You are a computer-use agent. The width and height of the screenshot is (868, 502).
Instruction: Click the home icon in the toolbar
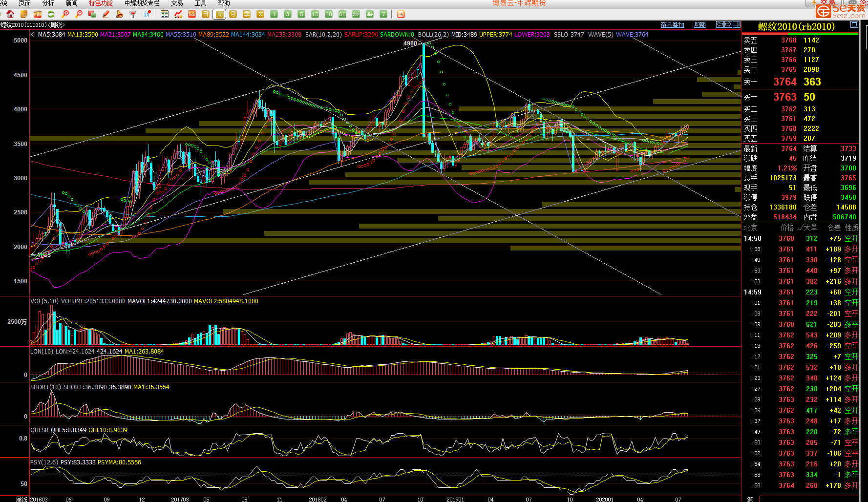[x=10, y=14]
